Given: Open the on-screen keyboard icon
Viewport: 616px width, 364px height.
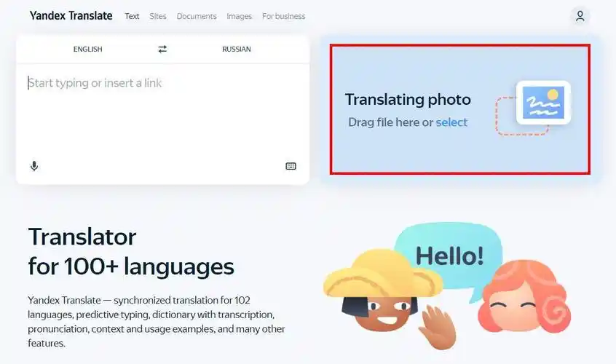Looking at the screenshot, I should click(x=291, y=166).
